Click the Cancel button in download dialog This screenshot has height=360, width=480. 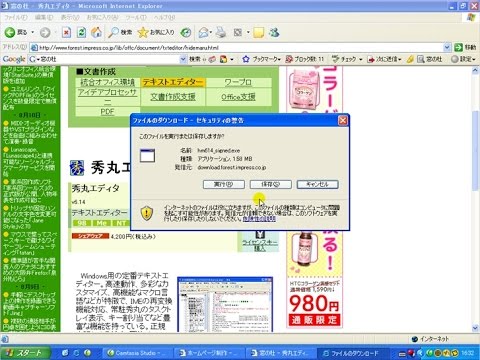pyautogui.click(x=317, y=184)
